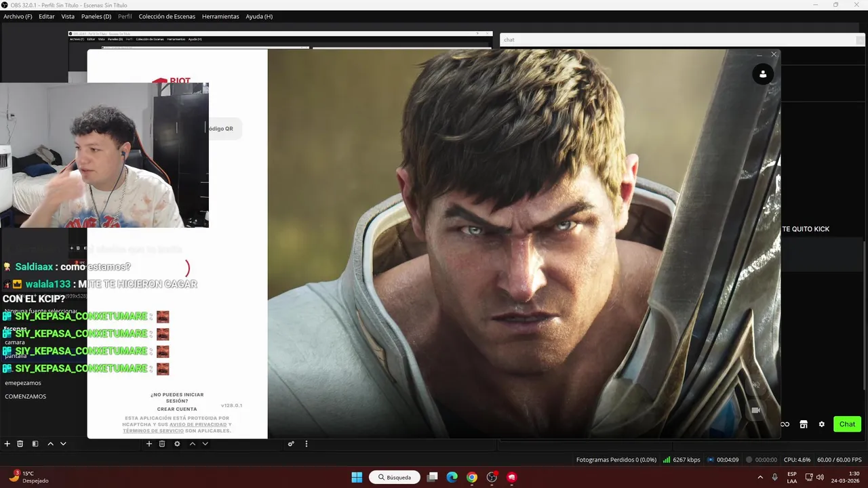The width and height of the screenshot is (868, 488).
Task: Open OBS Studio from taskbar
Action: pos(492,477)
